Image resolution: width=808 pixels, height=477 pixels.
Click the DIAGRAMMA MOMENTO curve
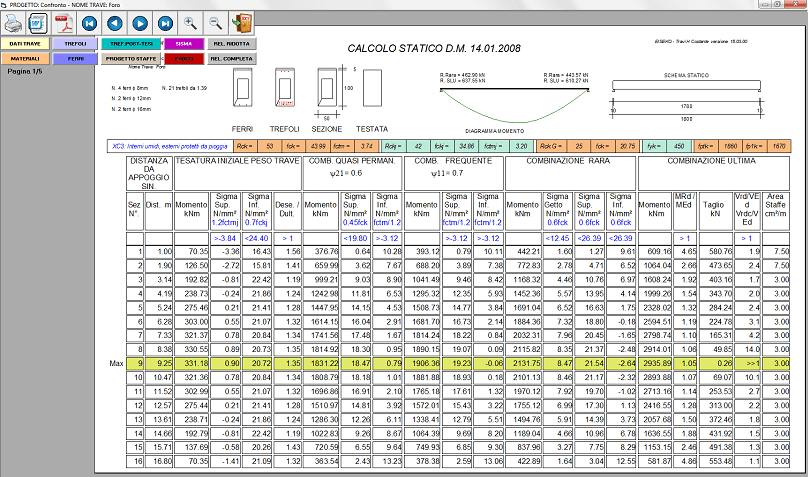(x=514, y=106)
